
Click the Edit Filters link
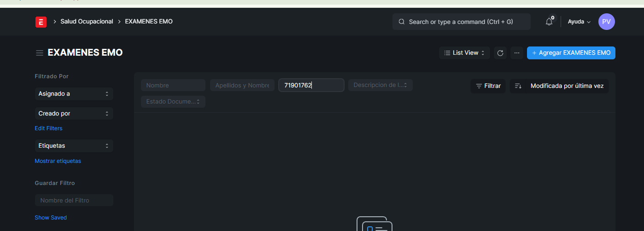click(48, 128)
